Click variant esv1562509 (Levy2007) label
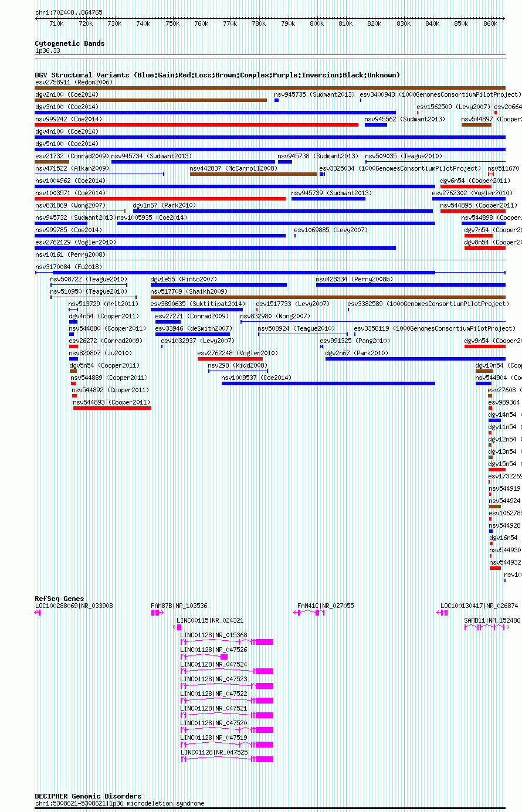 tap(453, 107)
